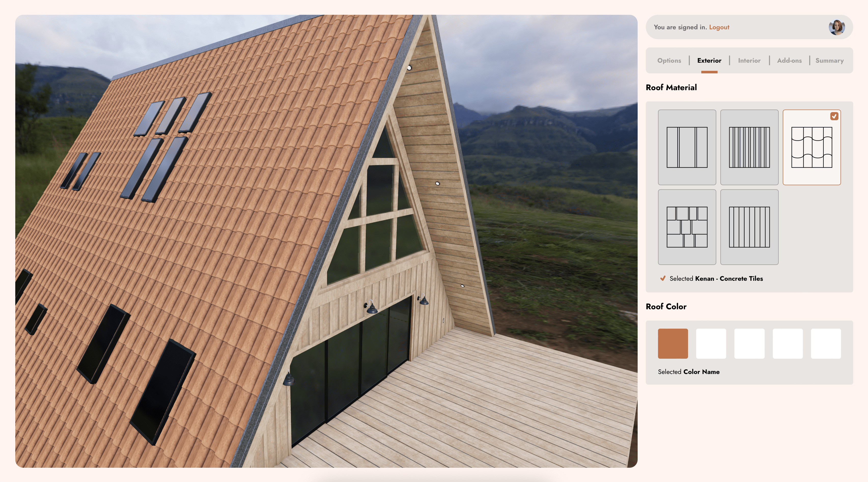This screenshot has height=482, width=868.
Task: Open the Summary tab
Action: point(830,60)
